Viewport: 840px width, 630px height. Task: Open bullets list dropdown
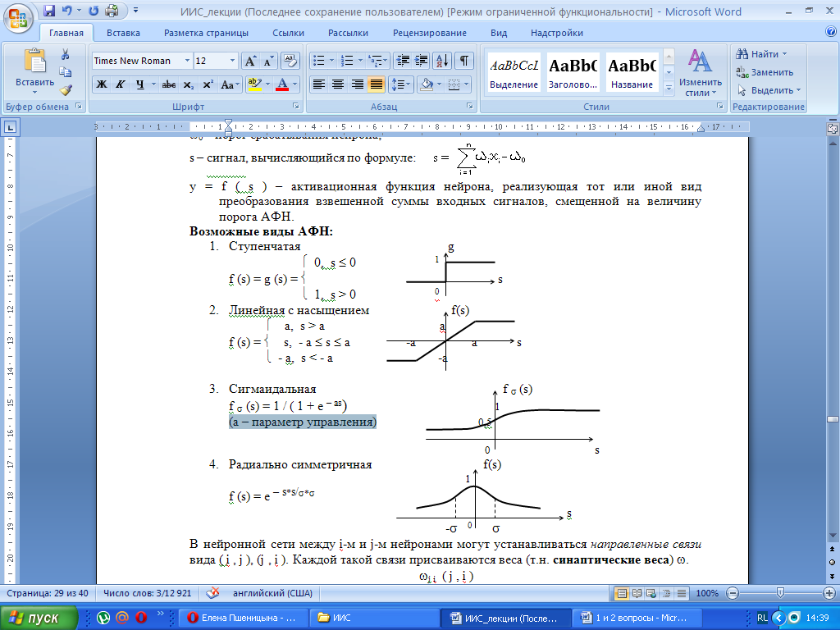331,61
